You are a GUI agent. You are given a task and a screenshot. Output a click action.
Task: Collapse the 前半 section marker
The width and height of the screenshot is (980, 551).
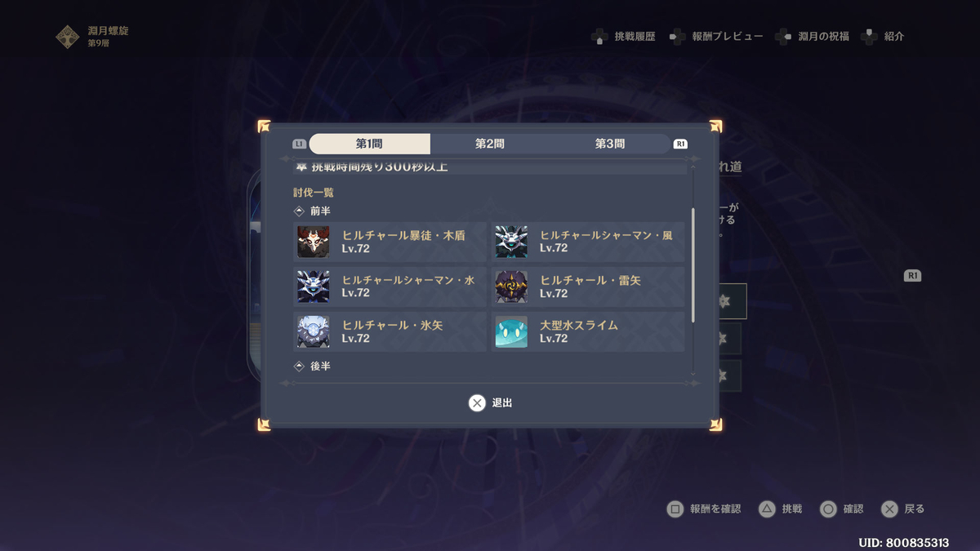pyautogui.click(x=299, y=211)
